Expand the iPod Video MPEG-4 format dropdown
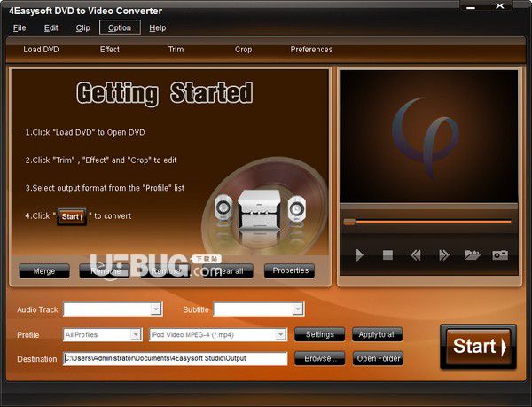Image resolution: width=532 pixels, height=407 pixels. [x=280, y=335]
